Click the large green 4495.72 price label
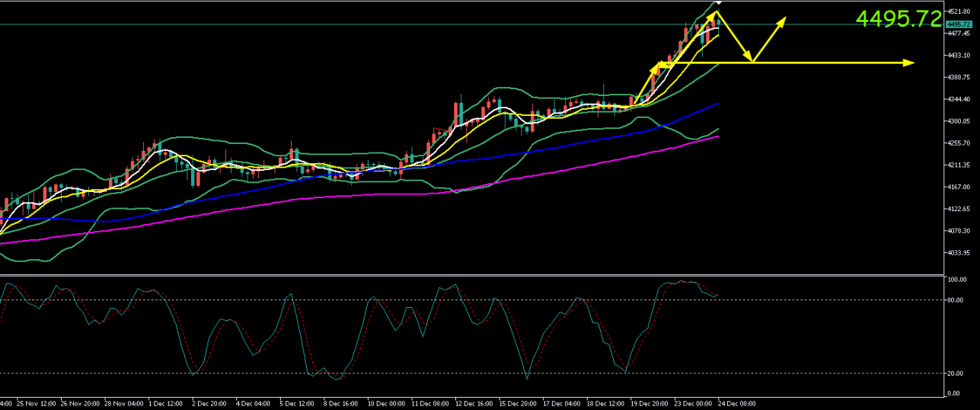This screenshot has width=980, height=410. coord(898,18)
